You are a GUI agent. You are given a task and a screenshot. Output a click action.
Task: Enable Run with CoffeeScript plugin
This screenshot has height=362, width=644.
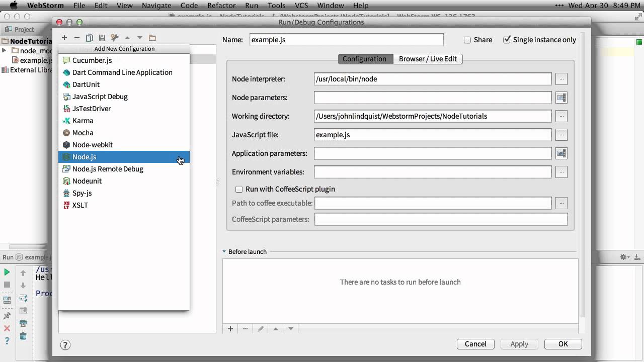(239, 189)
